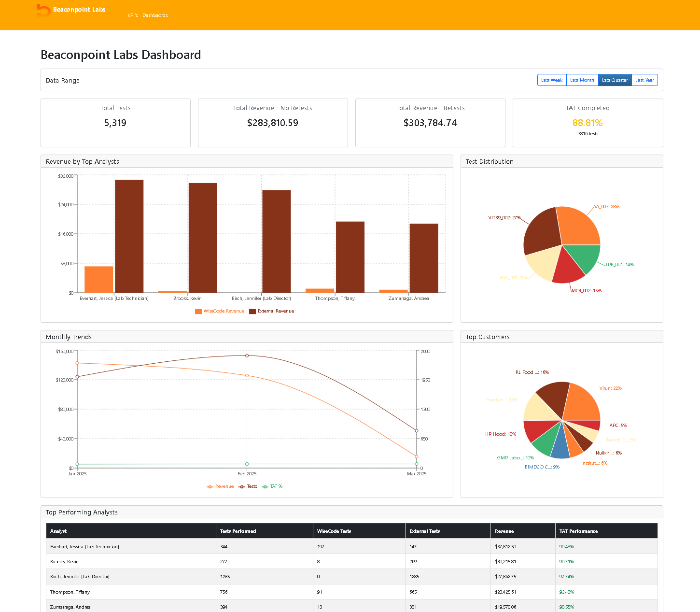Click TAT Completed 88.81% value
Image resolution: width=700 pixels, height=612 pixels.
tap(588, 123)
